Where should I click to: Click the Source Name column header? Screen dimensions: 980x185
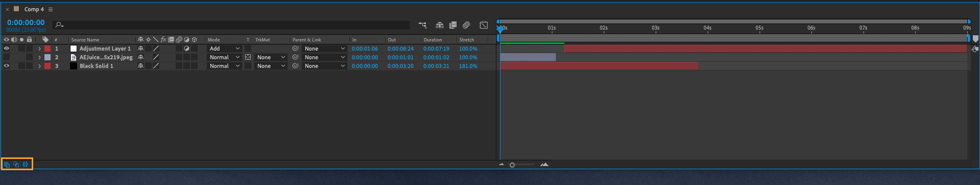click(x=85, y=39)
